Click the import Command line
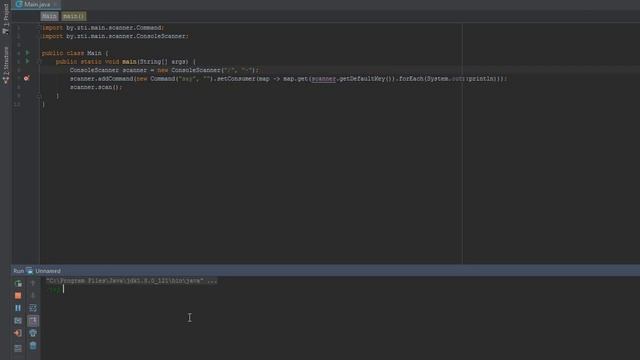This screenshot has height=360, width=640. [x=103, y=28]
